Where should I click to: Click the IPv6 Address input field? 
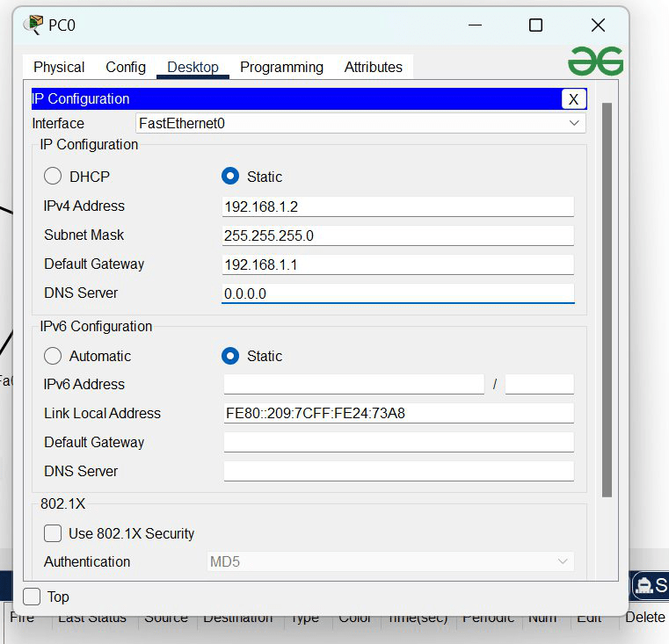point(353,384)
